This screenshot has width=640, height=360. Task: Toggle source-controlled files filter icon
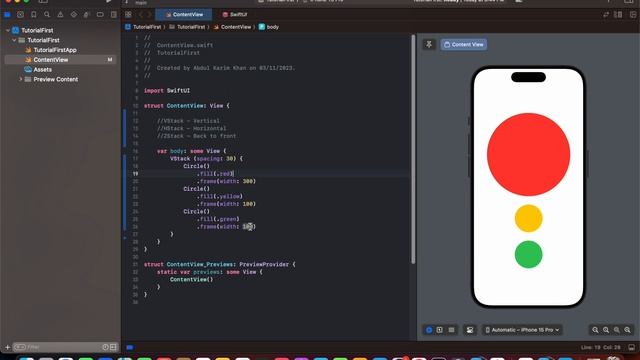tap(113, 347)
